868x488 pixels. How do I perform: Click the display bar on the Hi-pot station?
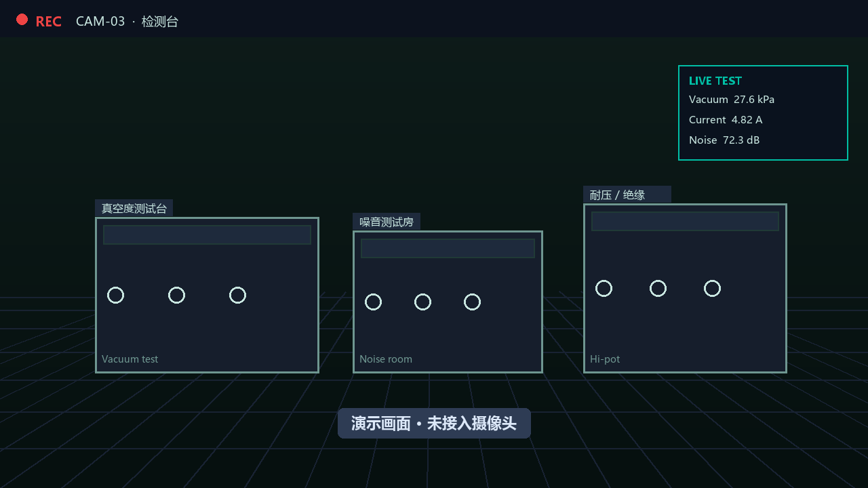(685, 221)
